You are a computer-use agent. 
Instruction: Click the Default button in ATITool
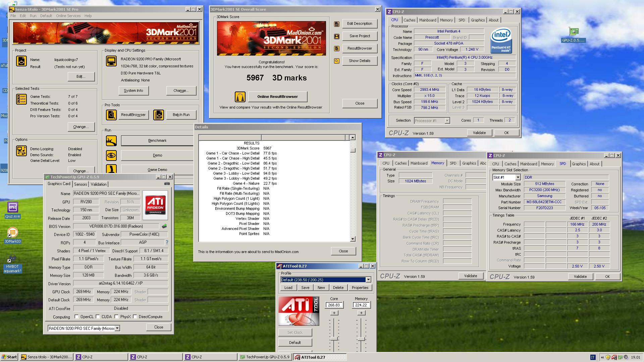pos(295,343)
